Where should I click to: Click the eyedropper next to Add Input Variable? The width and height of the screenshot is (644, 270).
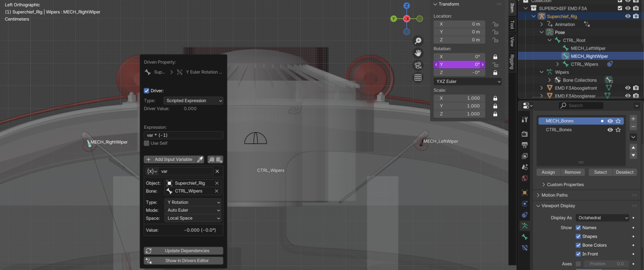(200, 159)
